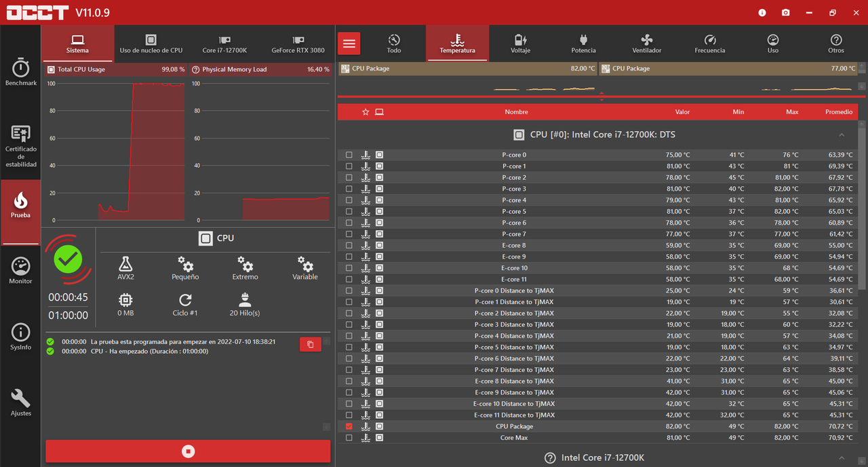868x467 pixels.
Task: Open the Otros tab
Action: pyautogui.click(x=836, y=43)
